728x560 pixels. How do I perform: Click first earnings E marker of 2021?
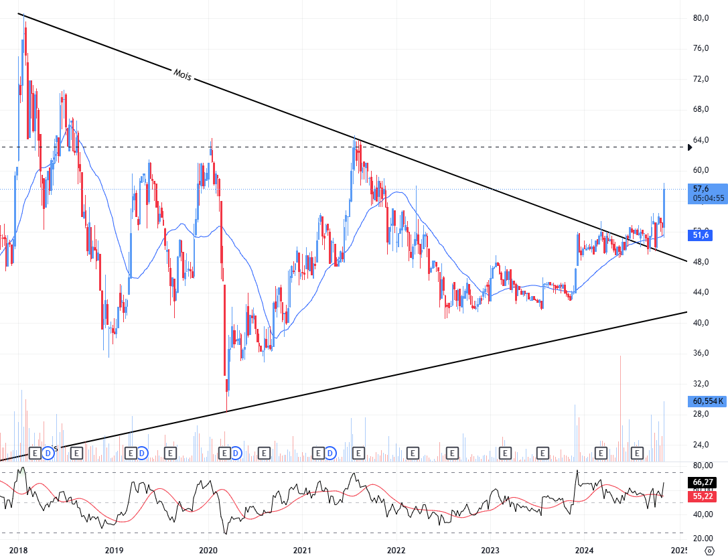pos(318,453)
